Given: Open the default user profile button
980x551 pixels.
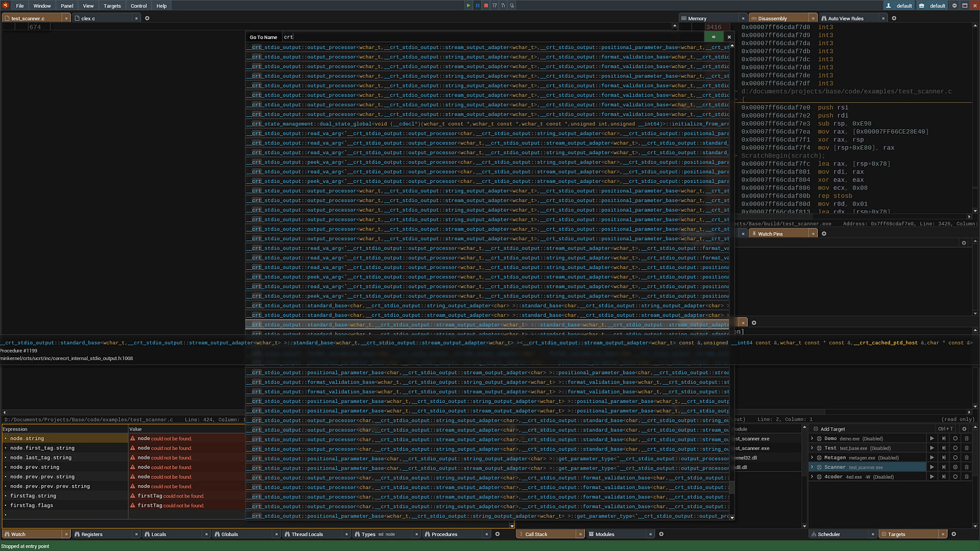Looking at the screenshot, I should [x=899, y=5].
